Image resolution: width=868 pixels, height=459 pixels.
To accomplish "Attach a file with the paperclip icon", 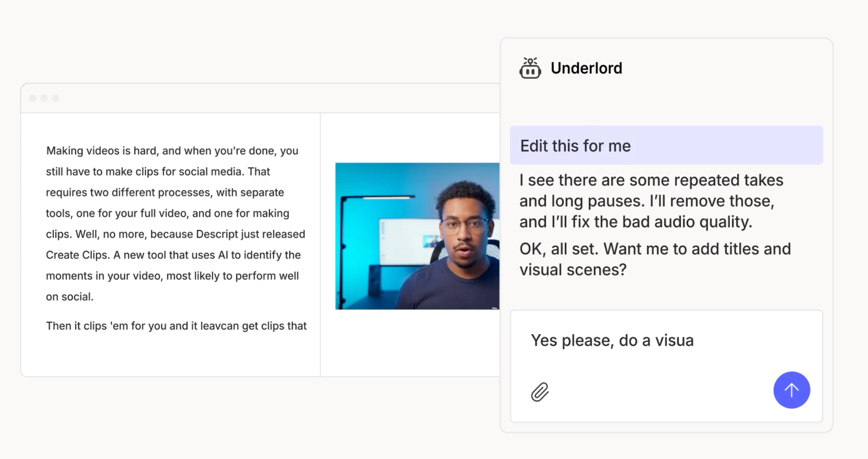I will 540,392.
